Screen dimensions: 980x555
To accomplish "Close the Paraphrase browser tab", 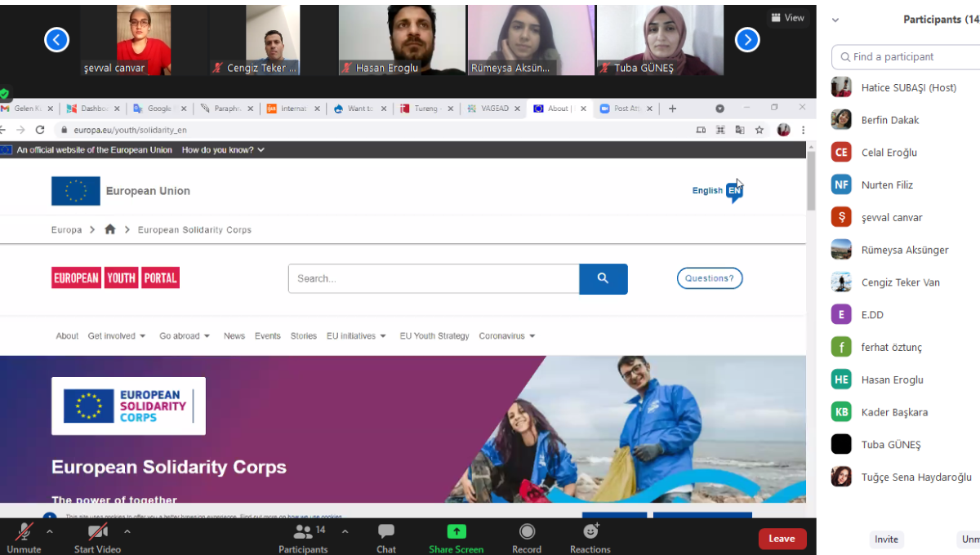I will pos(250,109).
